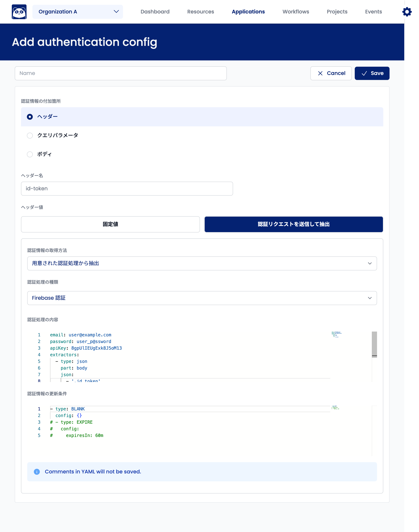Select the ボディ radio button
The width and height of the screenshot is (419, 532).
click(29, 154)
